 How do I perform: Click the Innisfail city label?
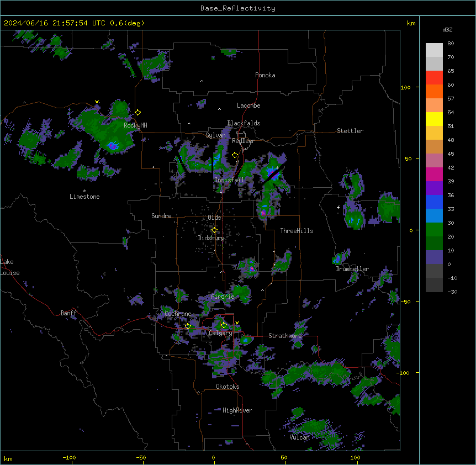pos(229,180)
